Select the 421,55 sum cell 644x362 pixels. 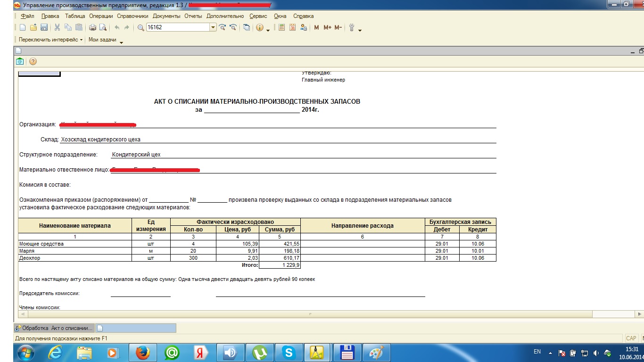pyautogui.click(x=280, y=244)
